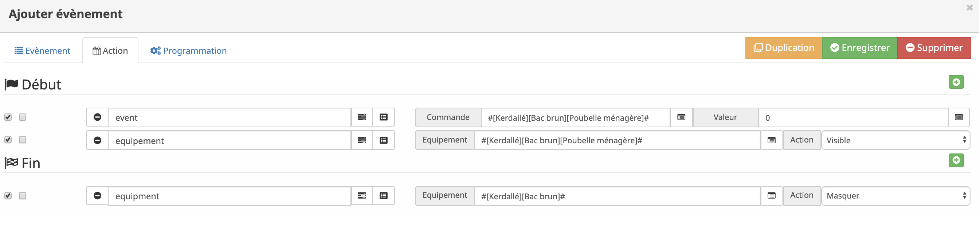Screen dimensions: 980x232
Task: Open equipment picker icon for Fin row
Action: 771,196
